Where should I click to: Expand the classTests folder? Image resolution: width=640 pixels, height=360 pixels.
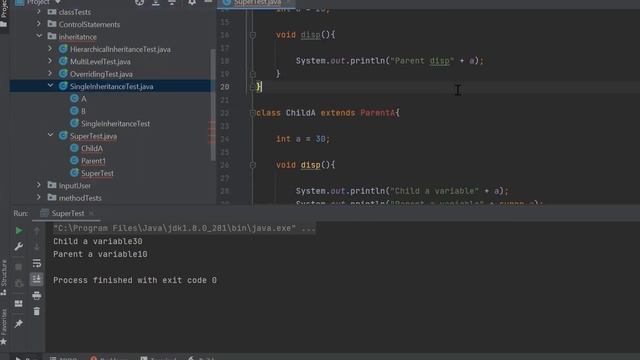pyautogui.click(x=39, y=12)
